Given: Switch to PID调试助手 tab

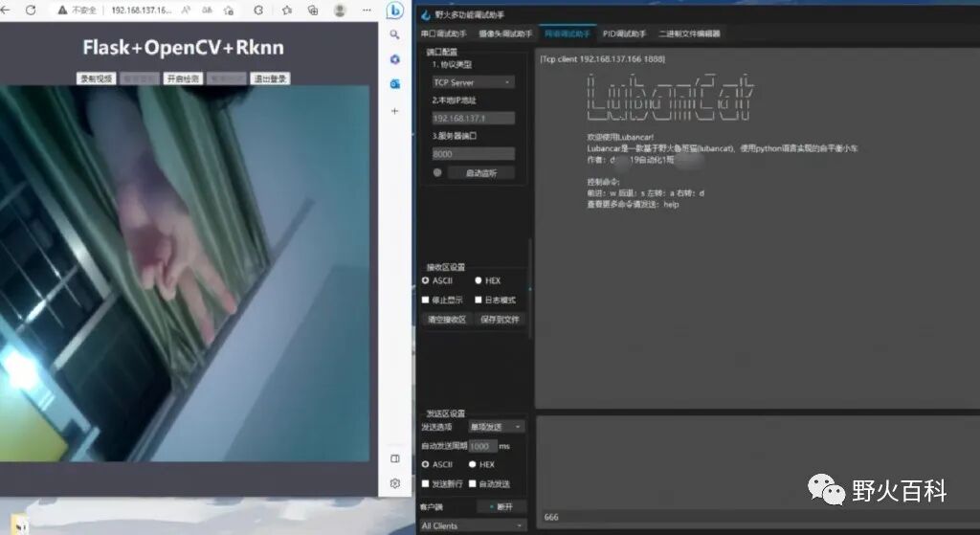Looking at the screenshot, I should point(624,33).
